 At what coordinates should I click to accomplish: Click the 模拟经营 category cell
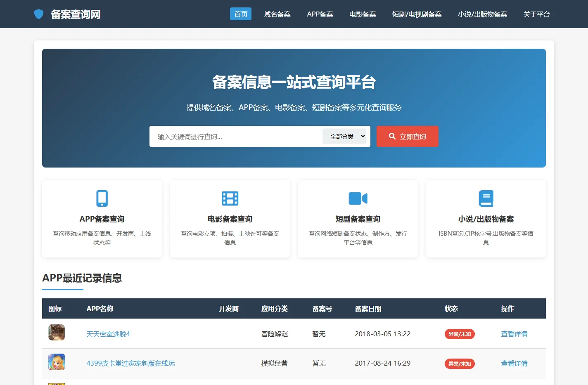click(275, 364)
